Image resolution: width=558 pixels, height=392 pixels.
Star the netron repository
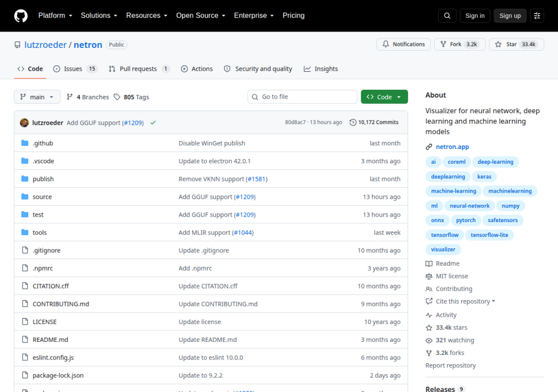click(x=517, y=44)
